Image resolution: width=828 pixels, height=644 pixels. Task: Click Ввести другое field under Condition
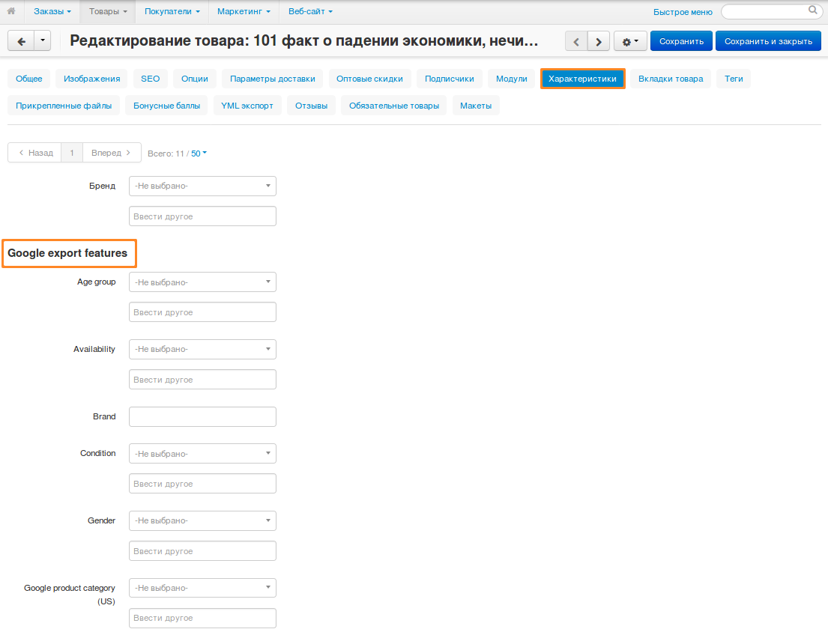[202, 484]
